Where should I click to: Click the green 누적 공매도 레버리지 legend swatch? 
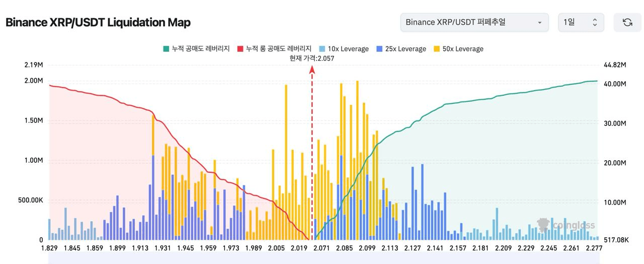coord(166,49)
